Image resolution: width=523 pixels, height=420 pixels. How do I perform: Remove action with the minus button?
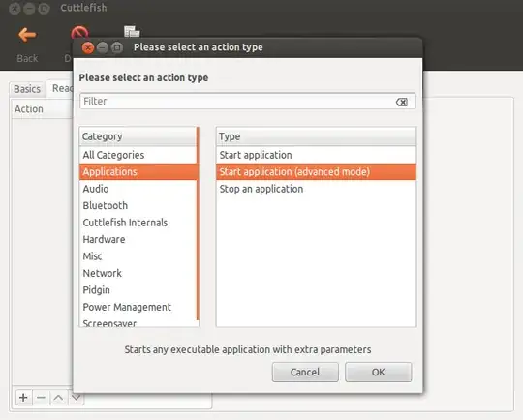pos(41,398)
